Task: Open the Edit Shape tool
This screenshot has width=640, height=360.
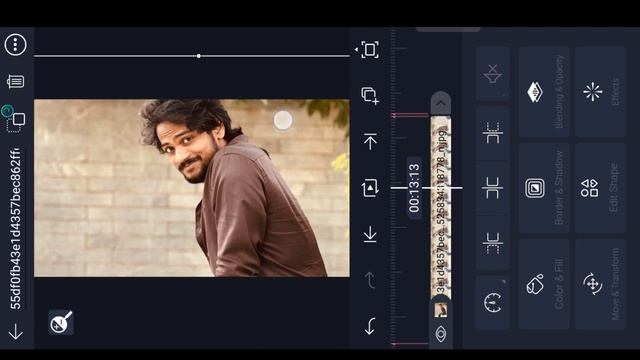Action: (x=600, y=188)
